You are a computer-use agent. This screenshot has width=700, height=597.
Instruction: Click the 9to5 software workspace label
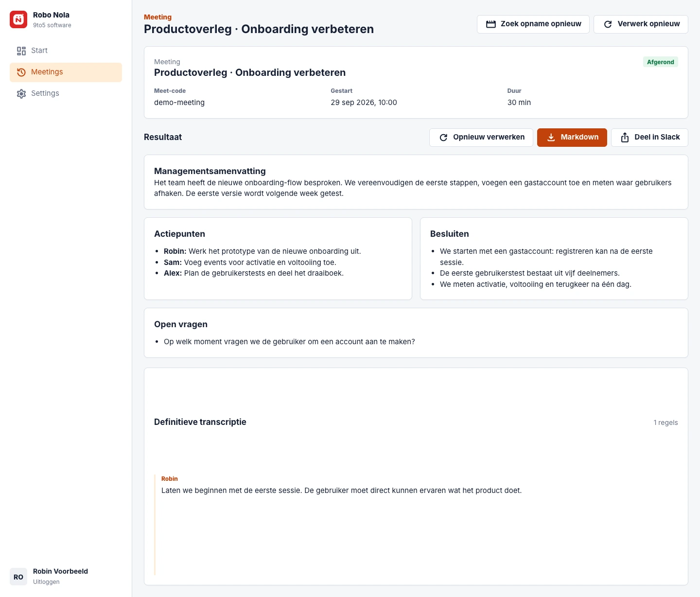click(x=52, y=25)
